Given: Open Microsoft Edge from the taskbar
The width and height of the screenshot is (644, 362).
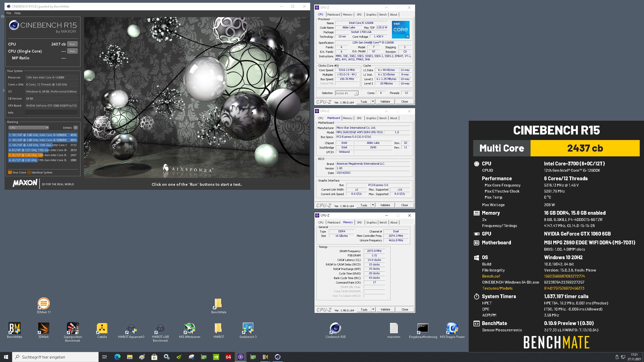Looking at the screenshot, I should coord(117,357).
